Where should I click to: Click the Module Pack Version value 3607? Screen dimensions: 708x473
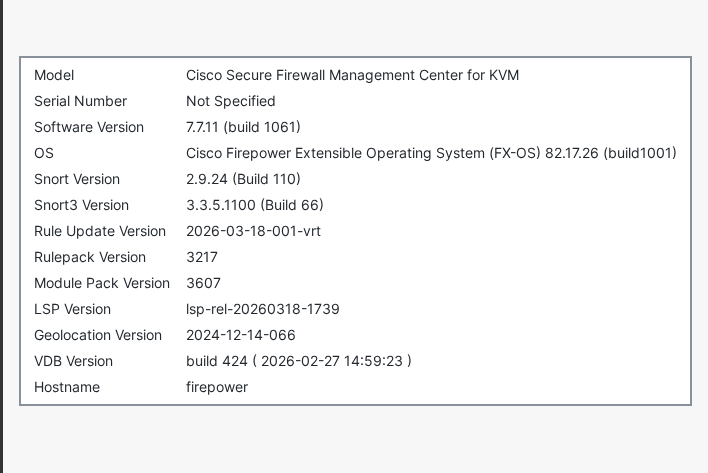click(203, 283)
